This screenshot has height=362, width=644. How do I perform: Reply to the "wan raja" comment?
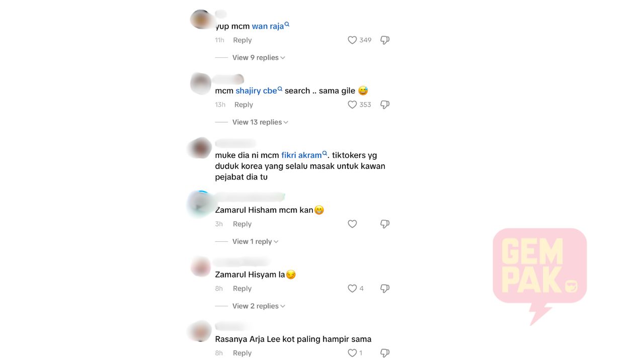242,40
